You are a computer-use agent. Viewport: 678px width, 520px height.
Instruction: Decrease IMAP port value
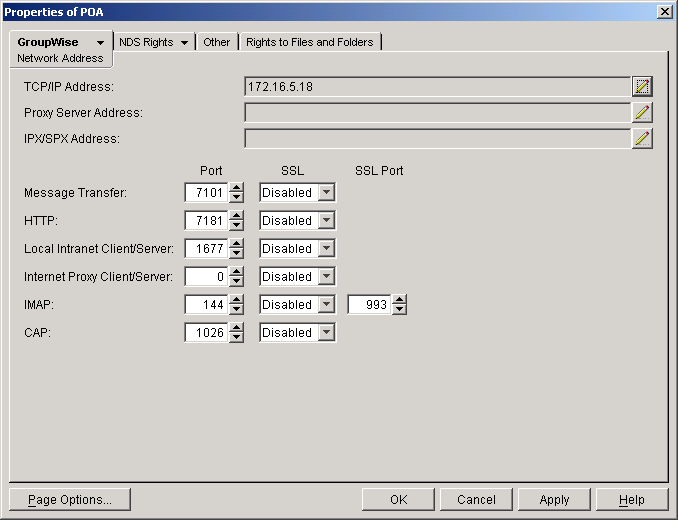[236, 309]
